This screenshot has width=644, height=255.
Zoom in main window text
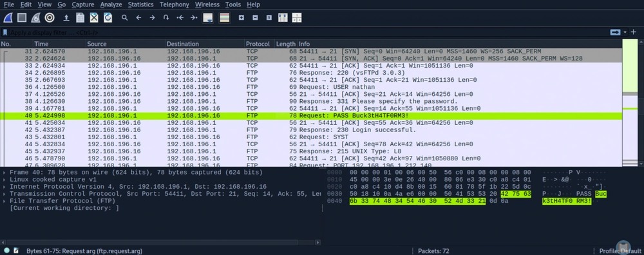click(241, 17)
